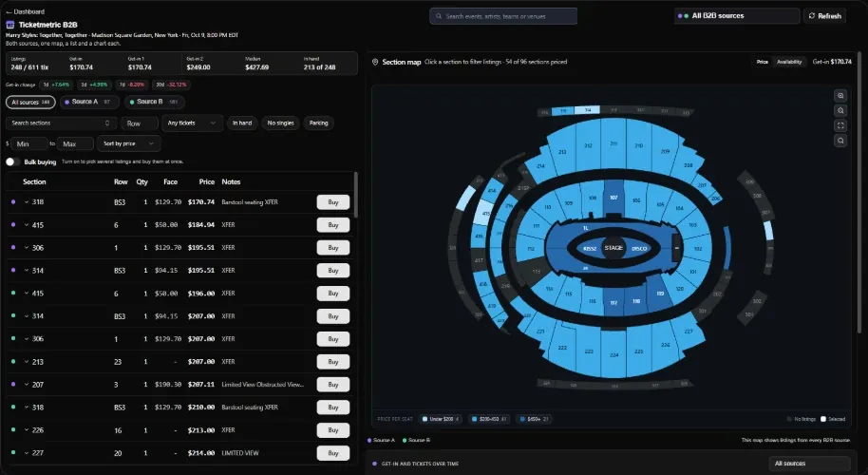Click the Source B legend dot below the map

pyautogui.click(x=405, y=440)
